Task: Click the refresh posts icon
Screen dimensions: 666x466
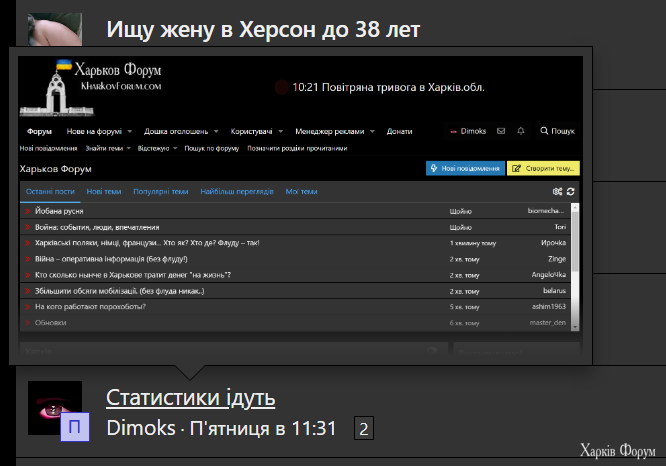Action: (571, 192)
